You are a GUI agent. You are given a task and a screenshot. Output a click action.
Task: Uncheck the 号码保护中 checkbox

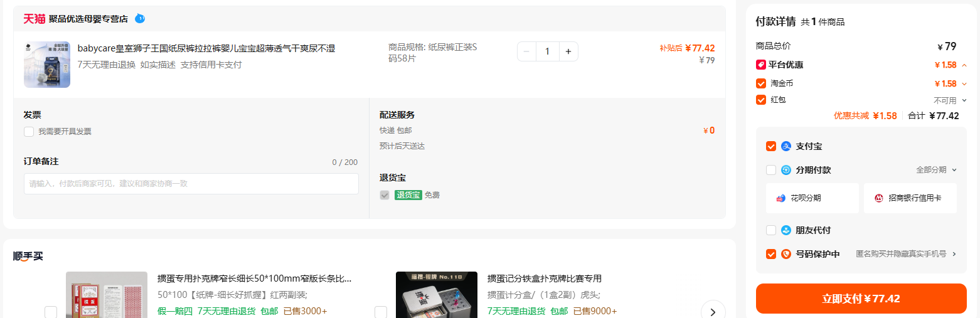point(771,254)
